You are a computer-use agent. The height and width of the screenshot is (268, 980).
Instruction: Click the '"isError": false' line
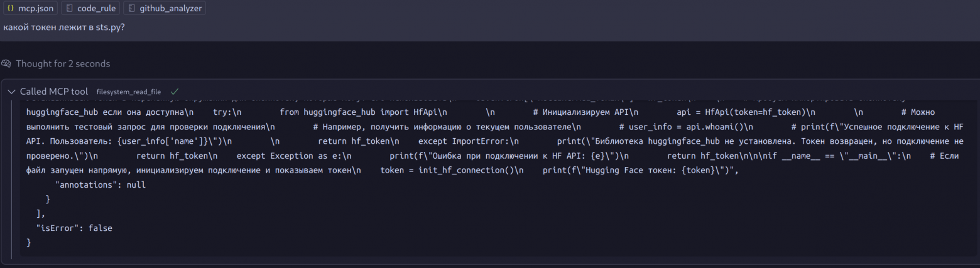tap(74, 228)
